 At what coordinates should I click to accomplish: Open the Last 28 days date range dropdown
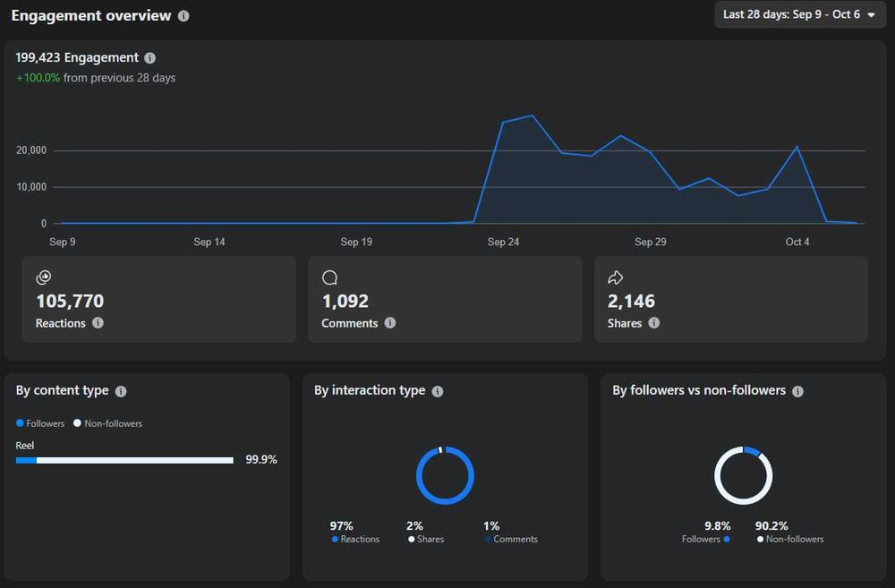point(799,14)
